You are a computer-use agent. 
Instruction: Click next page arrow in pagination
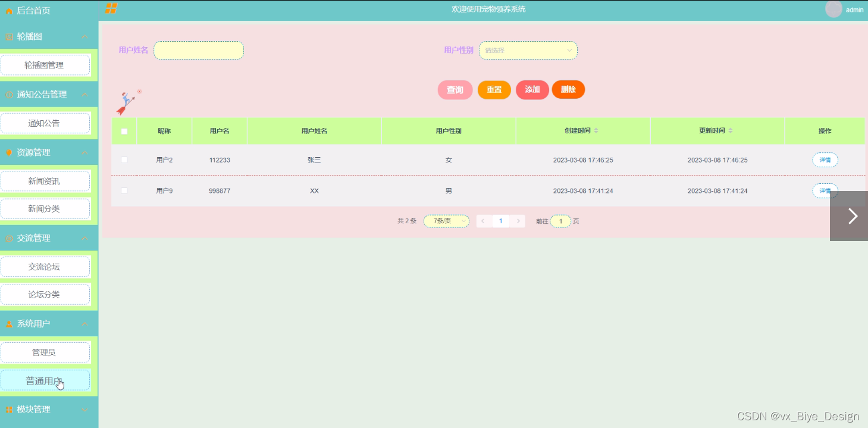click(518, 221)
